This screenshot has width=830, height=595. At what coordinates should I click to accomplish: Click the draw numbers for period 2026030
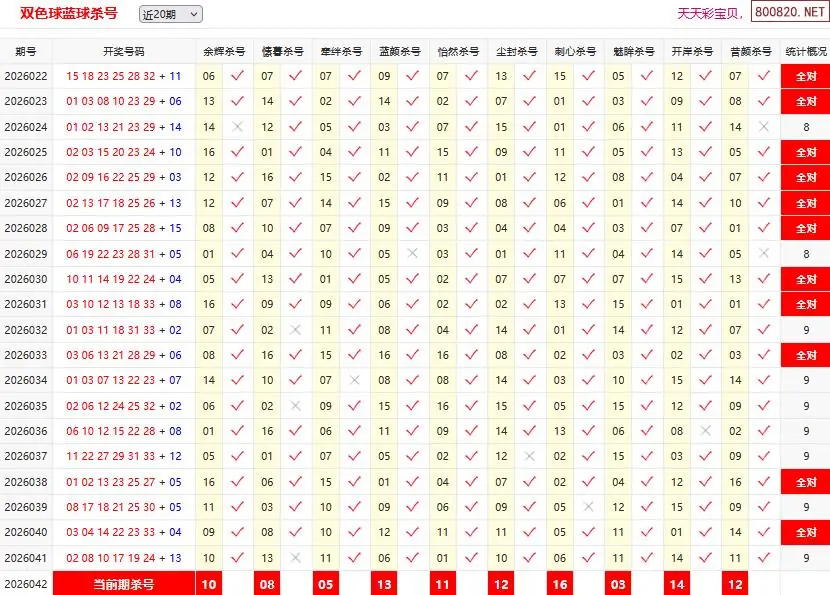point(124,279)
